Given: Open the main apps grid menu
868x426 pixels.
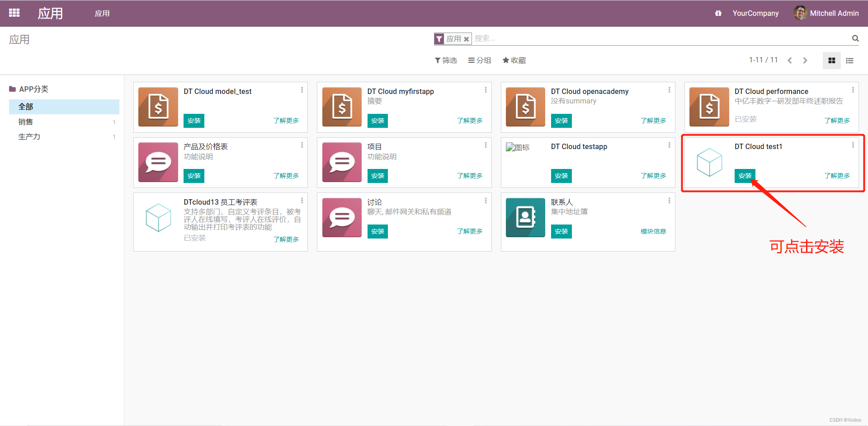Looking at the screenshot, I should click(14, 13).
